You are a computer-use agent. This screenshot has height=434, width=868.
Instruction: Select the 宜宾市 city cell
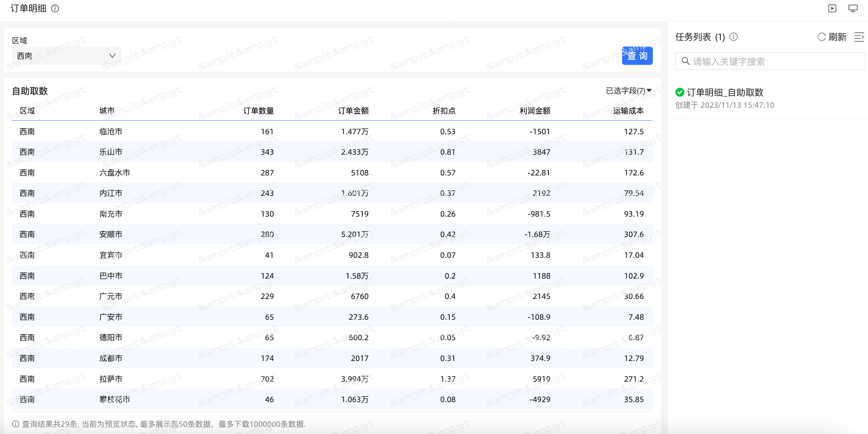(111, 255)
